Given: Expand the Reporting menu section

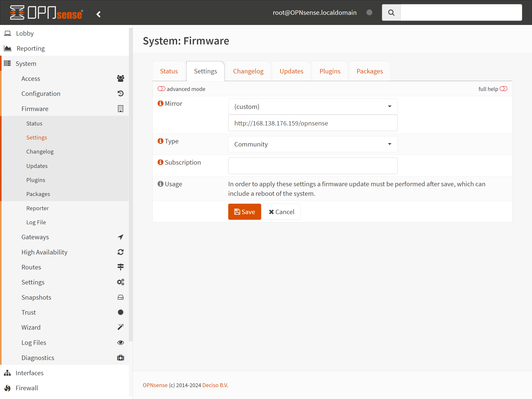Looking at the screenshot, I should click(x=64, y=48).
